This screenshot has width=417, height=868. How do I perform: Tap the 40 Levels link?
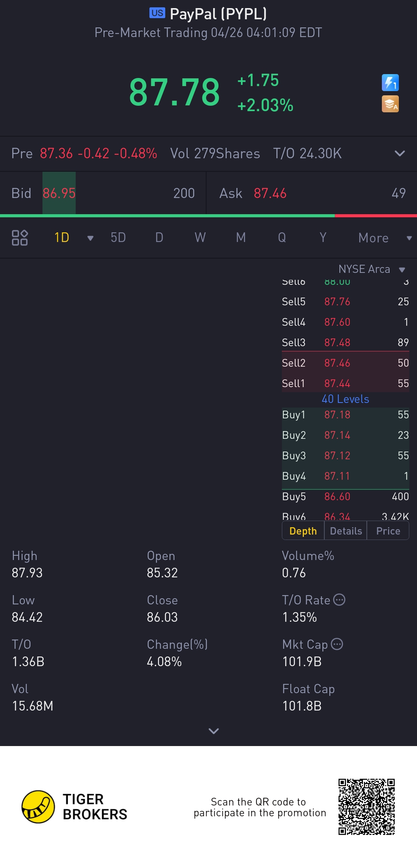[x=345, y=399]
